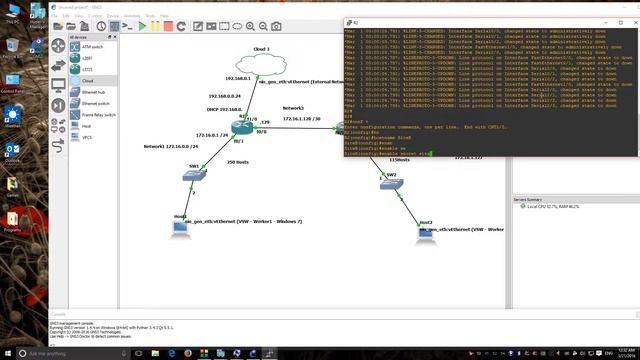Open the Windows Start menu

point(8,353)
